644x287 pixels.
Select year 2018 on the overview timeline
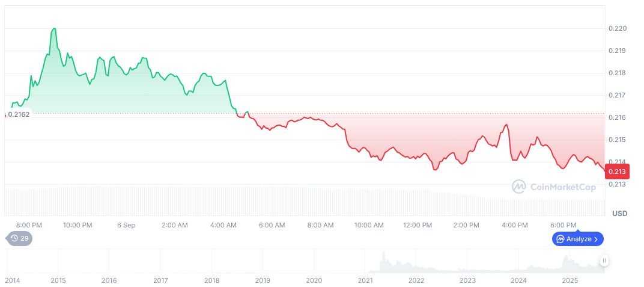pos(211,280)
